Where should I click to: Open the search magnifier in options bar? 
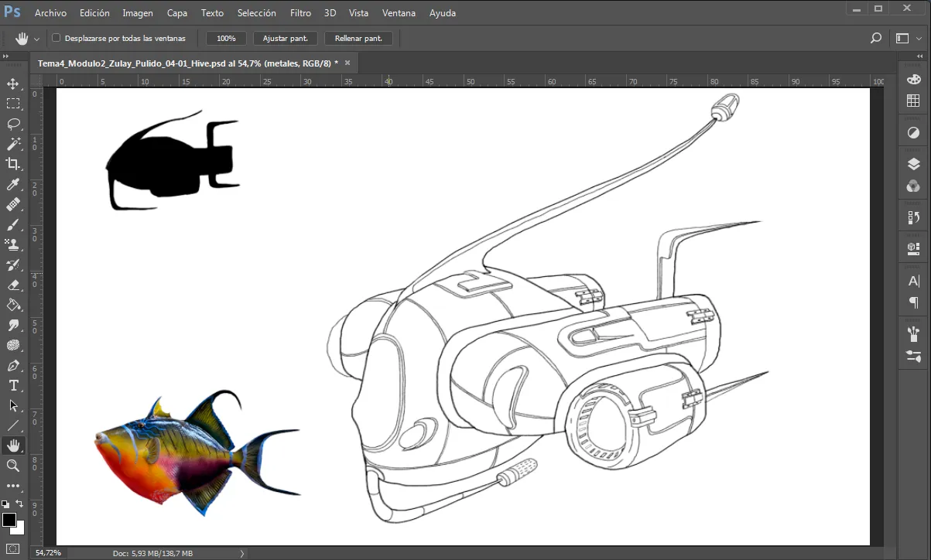pyautogui.click(x=876, y=38)
